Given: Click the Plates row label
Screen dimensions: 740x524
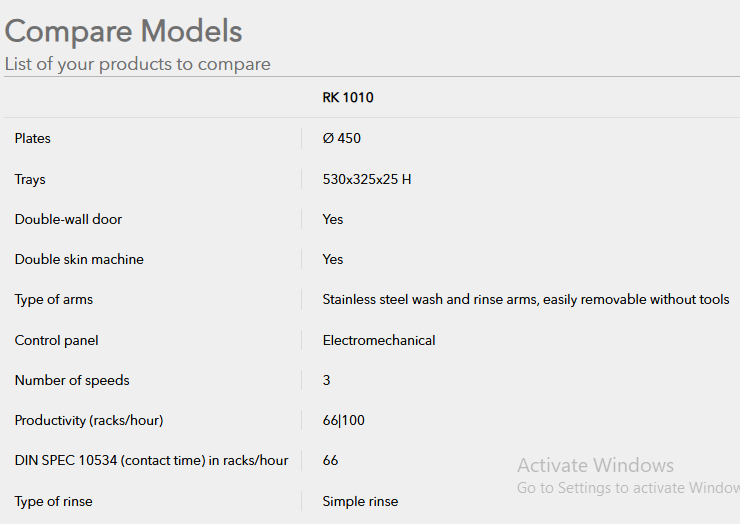Looking at the screenshot, I should click(x=33, y=138).
